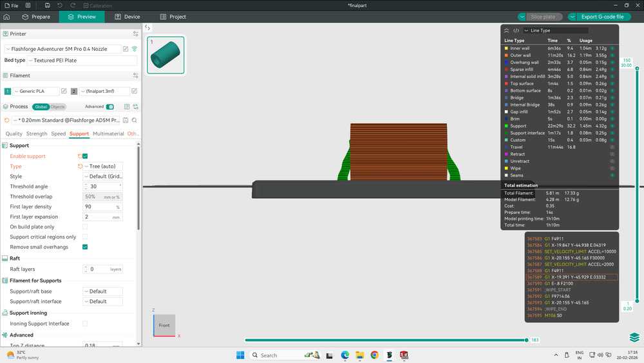Click Export G-code file button
644x363 pixels.
coord(603,17)
